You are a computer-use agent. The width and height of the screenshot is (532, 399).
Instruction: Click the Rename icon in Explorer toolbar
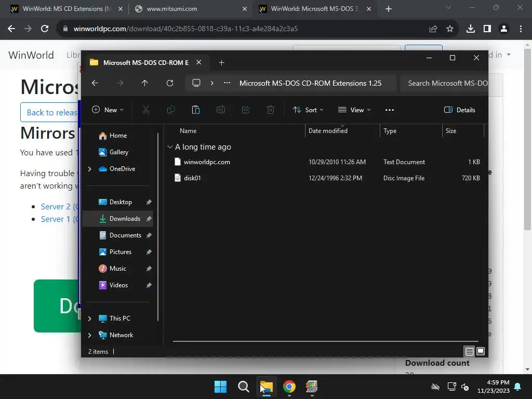(x=220, y=110)
